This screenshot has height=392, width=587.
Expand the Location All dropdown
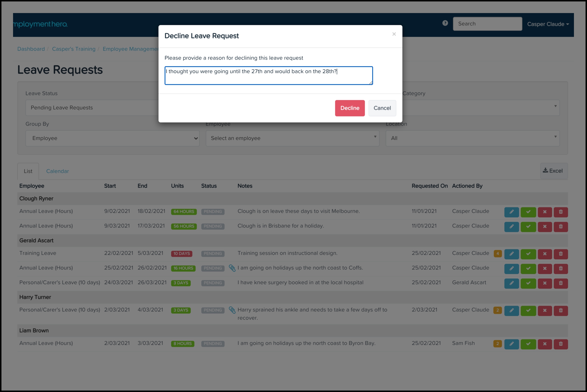(x=472, y=138)
